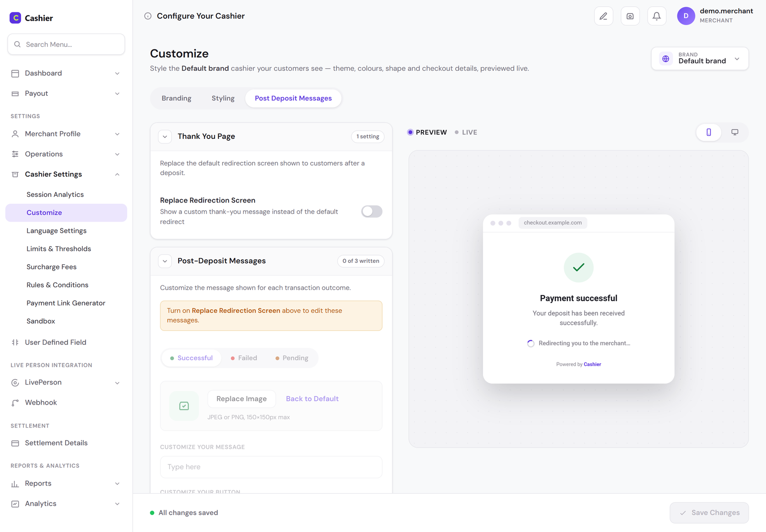Click the Cashier link in preview footer

tap(592, 364)
